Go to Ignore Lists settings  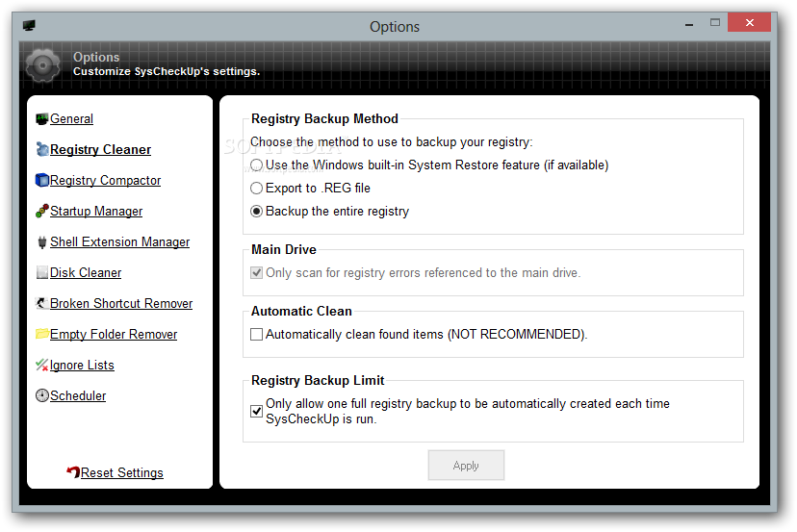pyautogui.click(x=82, y=365)
